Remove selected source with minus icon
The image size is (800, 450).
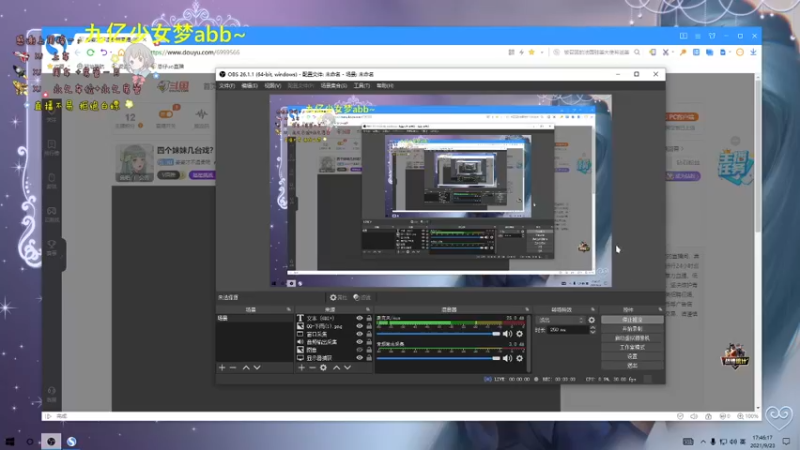(312, 367)
